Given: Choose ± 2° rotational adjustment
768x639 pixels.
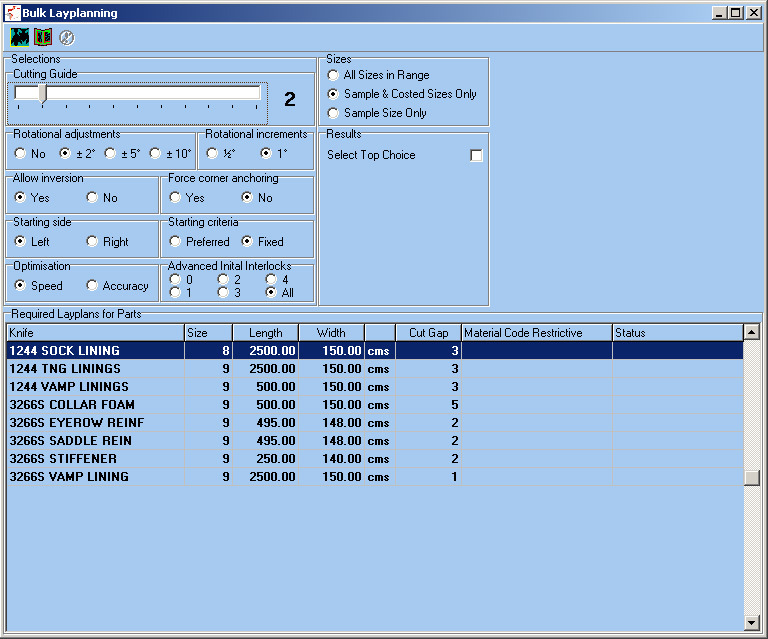Looking at the screenshot, I should tap(65, 153).
